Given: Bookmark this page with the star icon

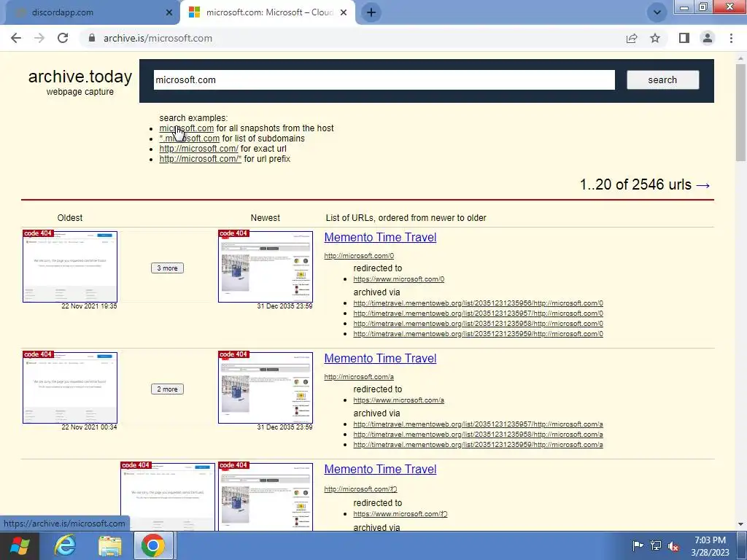Looking at the screenshot, I should [655, 38].
